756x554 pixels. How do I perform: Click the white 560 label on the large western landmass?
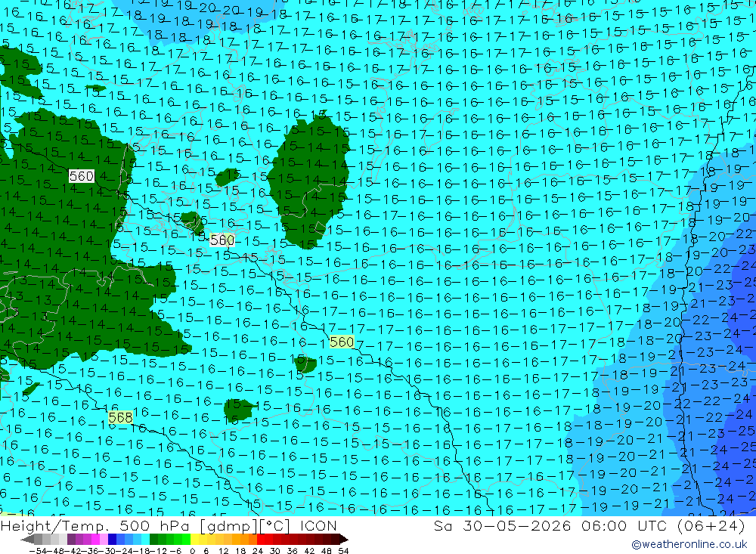click(81, 176)
